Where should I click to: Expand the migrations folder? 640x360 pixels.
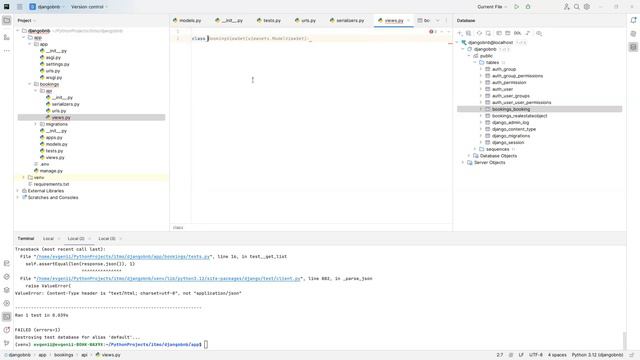(x=36, y=124)
